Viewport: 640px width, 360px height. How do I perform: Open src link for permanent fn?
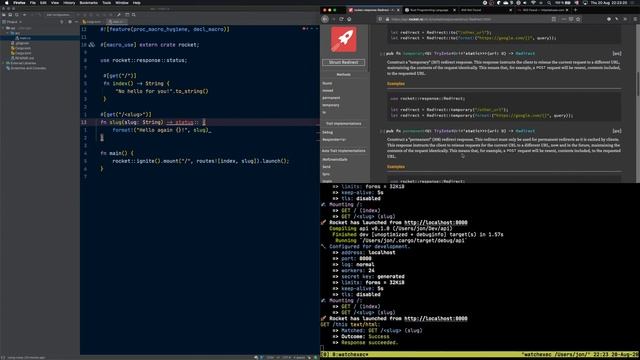point(617,131)
